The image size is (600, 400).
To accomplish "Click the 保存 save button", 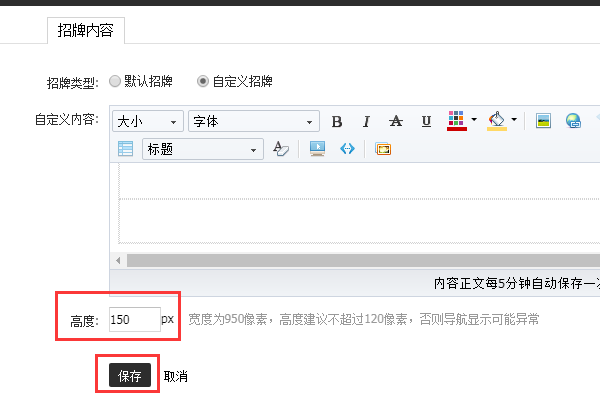I will [x=130, y=376].
